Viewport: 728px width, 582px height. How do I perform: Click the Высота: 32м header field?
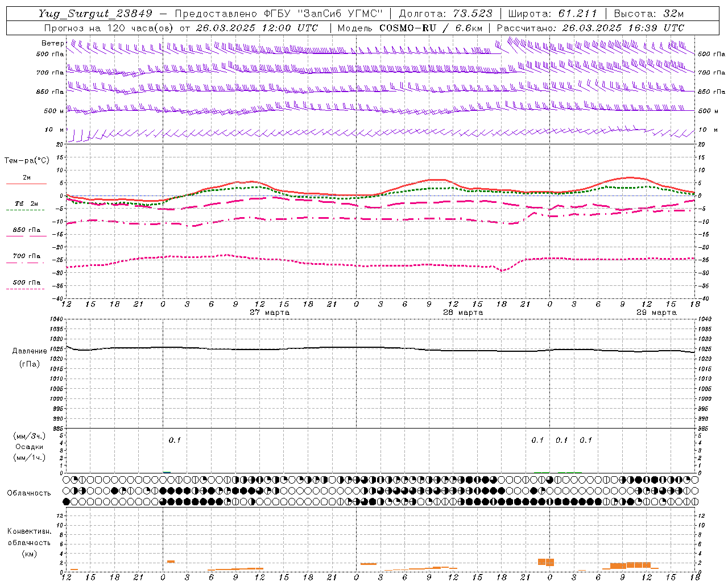pyautogui.click(x=649, y=14)
